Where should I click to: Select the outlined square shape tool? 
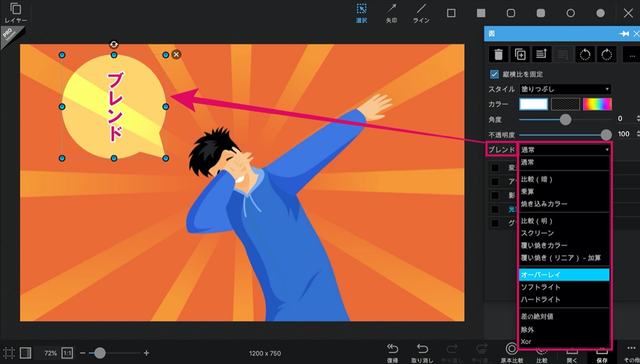(x=451, y=13)
